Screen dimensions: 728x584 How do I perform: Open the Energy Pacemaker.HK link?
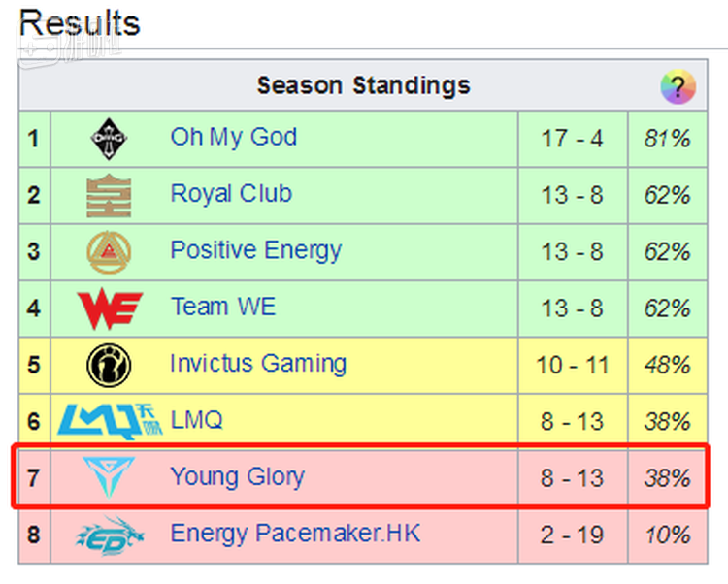click(x=295, y=535)
